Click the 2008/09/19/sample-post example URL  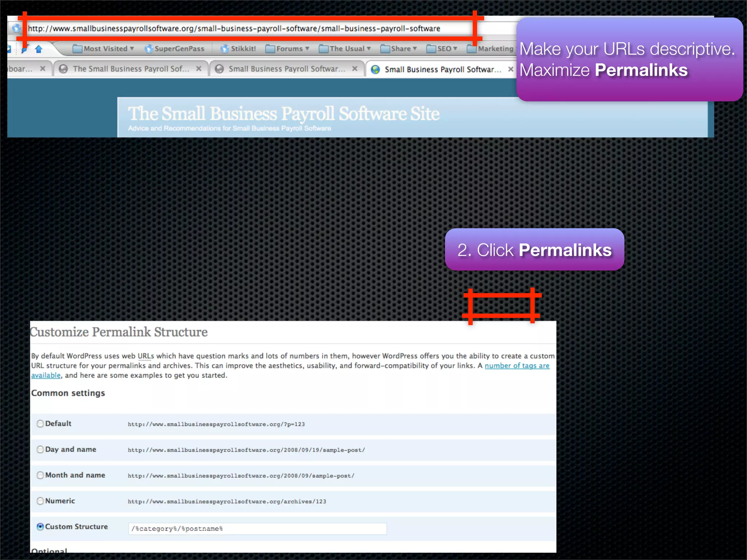(x=247, y=450)
